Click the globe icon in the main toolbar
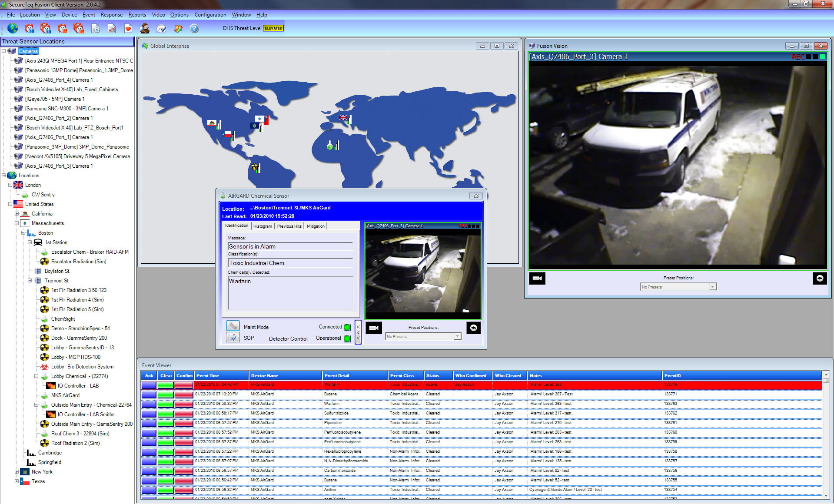The height and width of the screenshot is (504, 834). (x=13, y=28)
